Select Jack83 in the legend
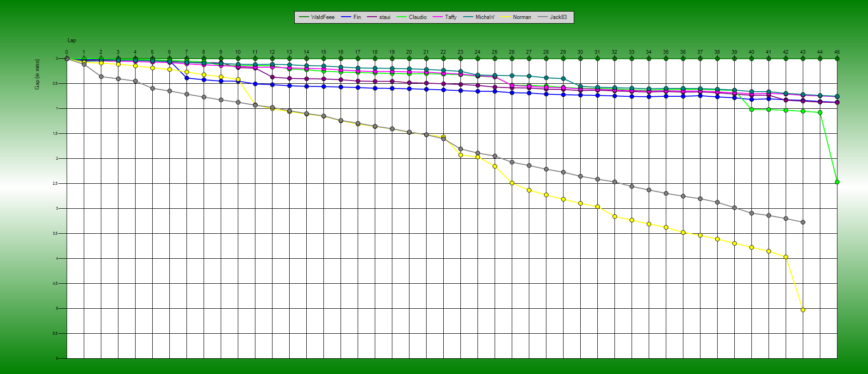The height and width of the screenshot is (374, 868). 558,17
